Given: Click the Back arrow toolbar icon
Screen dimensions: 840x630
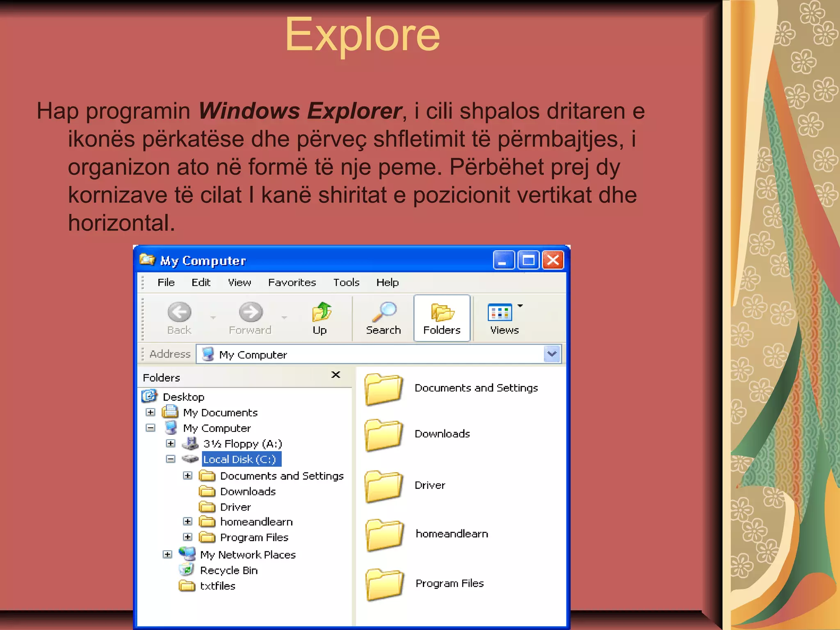Looking at the screenshot, I should pos(179,313).
